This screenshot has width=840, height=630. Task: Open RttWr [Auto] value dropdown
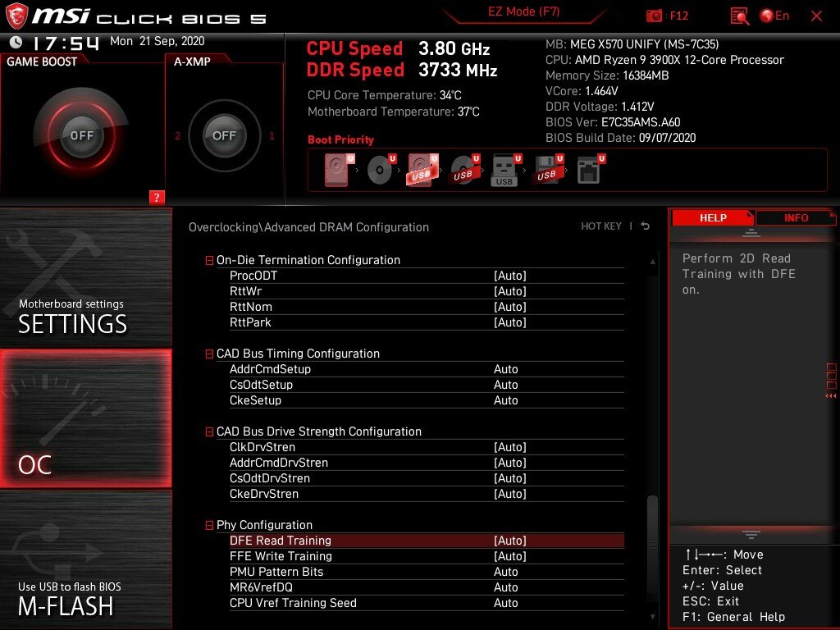click(510, 291)
